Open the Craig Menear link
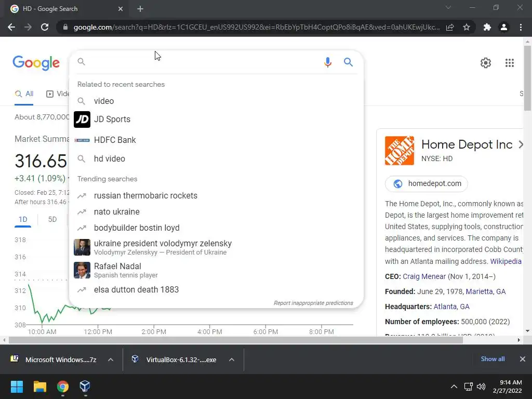 point(424,276)
